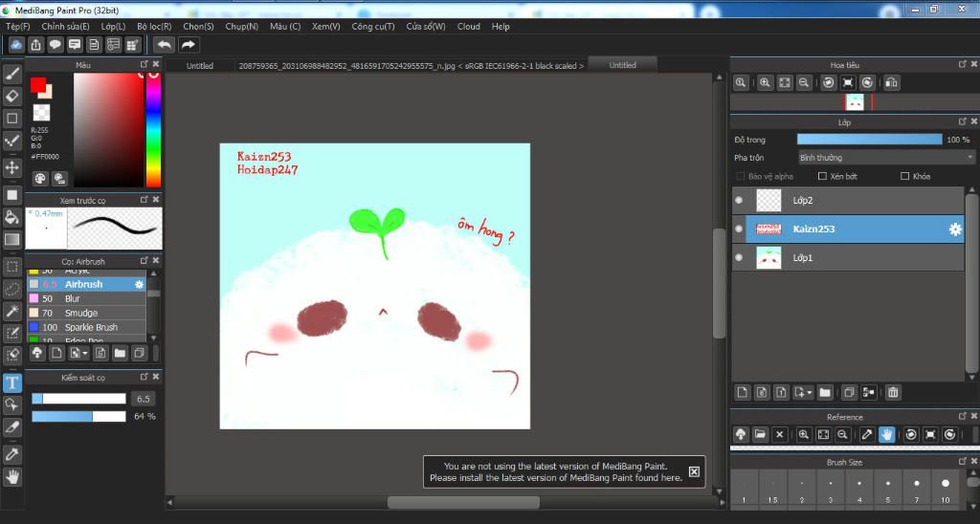Open the add-layer dropdown in Lớp panel
This screenshot has height=524, width=980.
click(x=803, y=392)
